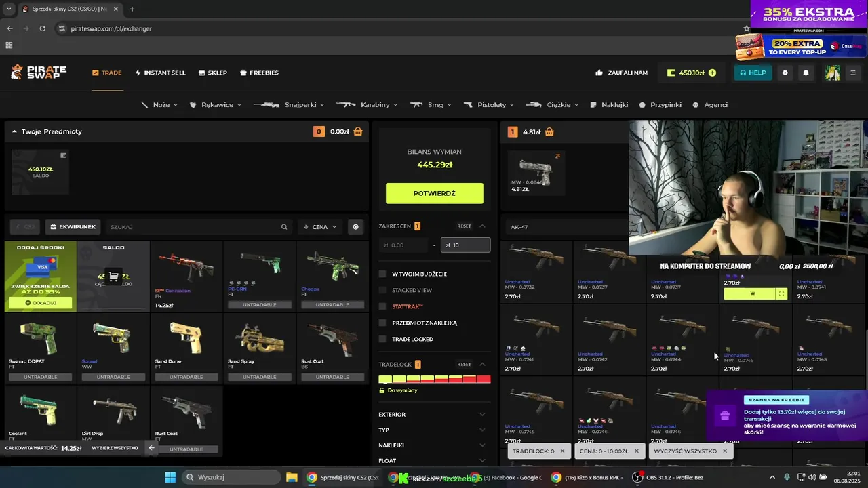This screenshot has height=488, width=868.
Task: Open INSTANT SELL tab
Action: (160, 73)
